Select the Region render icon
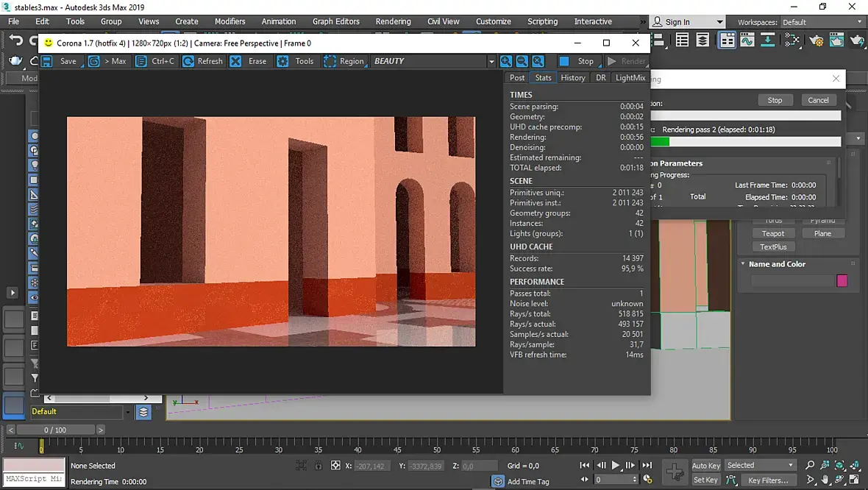Image resolution: width=868 pixels, height=490 pixels. pyautogui.click(x=330, y=61)
